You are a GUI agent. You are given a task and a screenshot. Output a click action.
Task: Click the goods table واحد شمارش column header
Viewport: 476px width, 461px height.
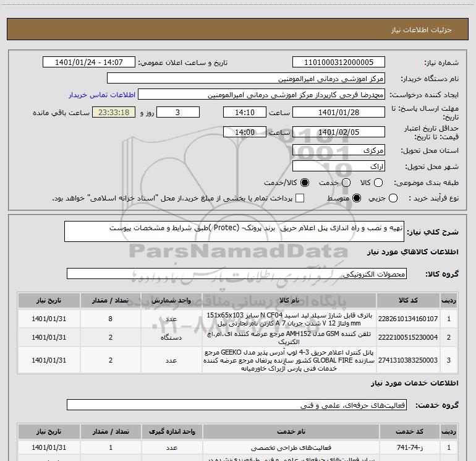[x=171, y=301]
